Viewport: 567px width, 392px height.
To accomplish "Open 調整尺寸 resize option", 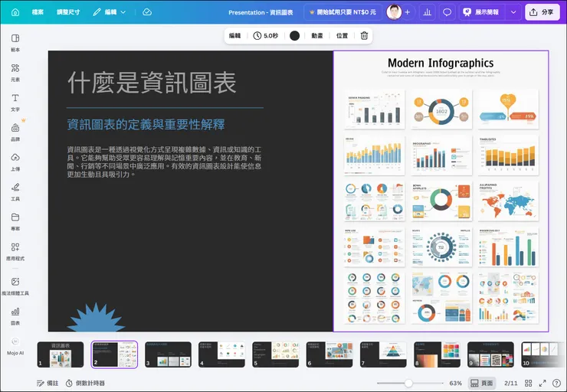I will (x=68, y=12).
